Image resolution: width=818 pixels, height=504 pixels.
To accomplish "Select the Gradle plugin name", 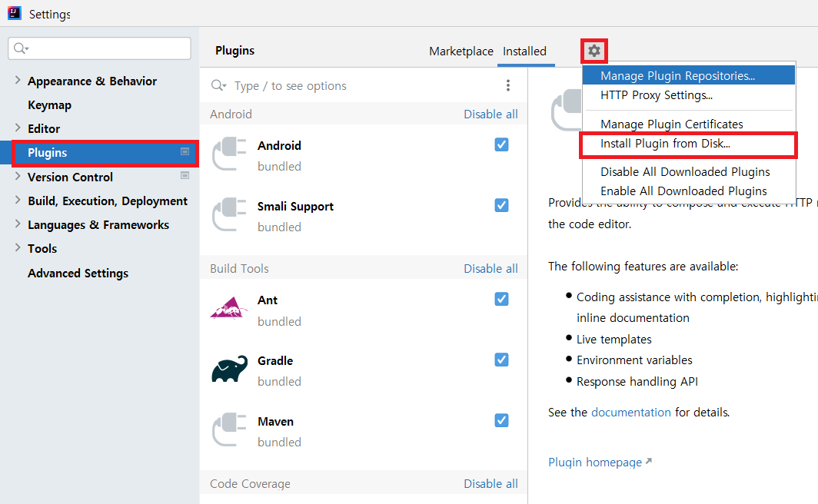I will [x=275, y=360].
